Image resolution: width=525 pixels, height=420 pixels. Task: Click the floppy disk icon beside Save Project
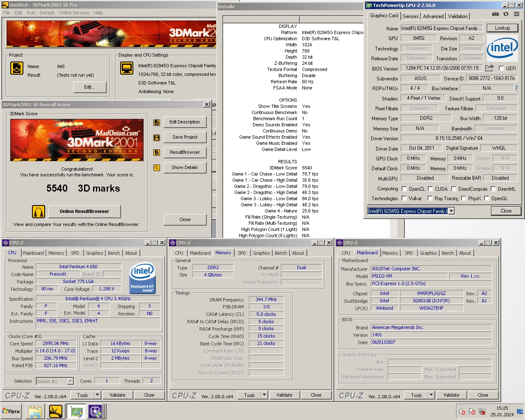(x=157, y=137)
